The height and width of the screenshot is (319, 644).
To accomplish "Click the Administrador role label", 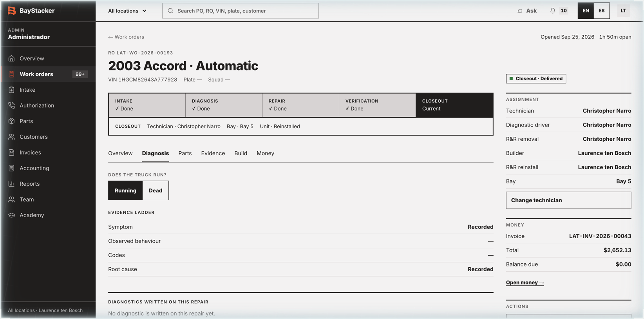I will click(x=29, y=37).
